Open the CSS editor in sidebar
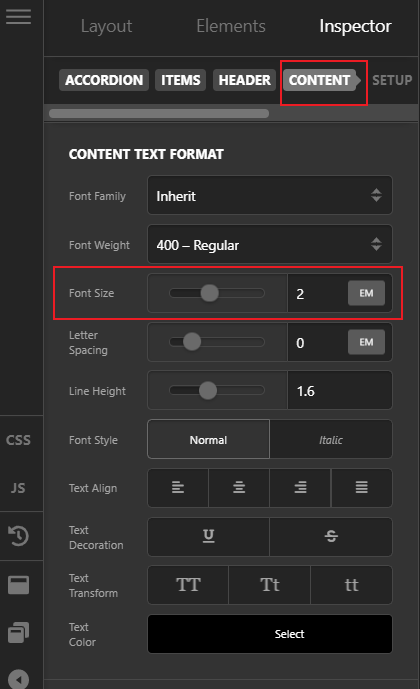420x689 pixels. [x=18, y=440]
